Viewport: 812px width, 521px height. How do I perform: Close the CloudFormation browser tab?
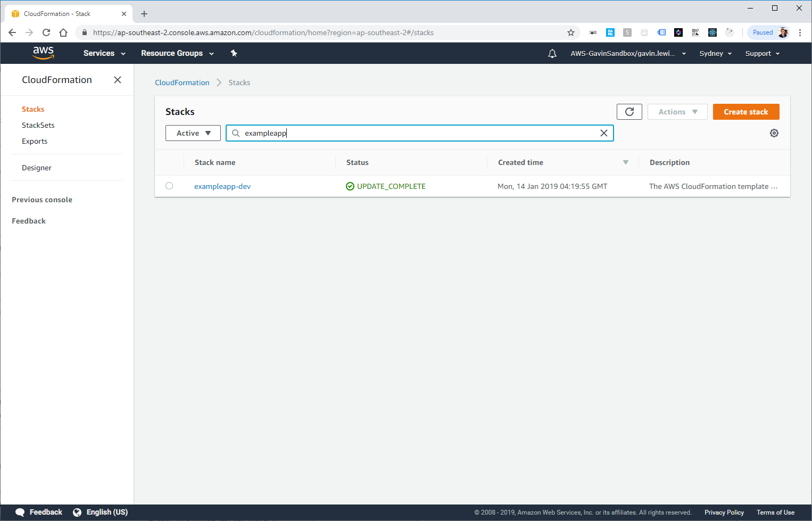[x=124, y=14]
